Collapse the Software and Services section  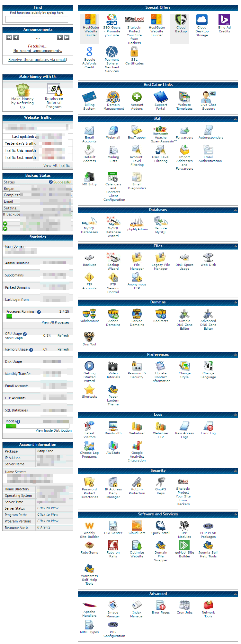[x=236, y=514]
